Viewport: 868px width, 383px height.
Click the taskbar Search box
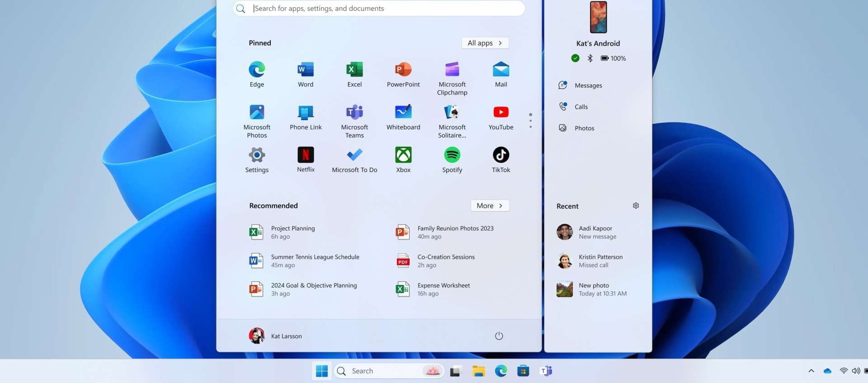coord(389,371)
